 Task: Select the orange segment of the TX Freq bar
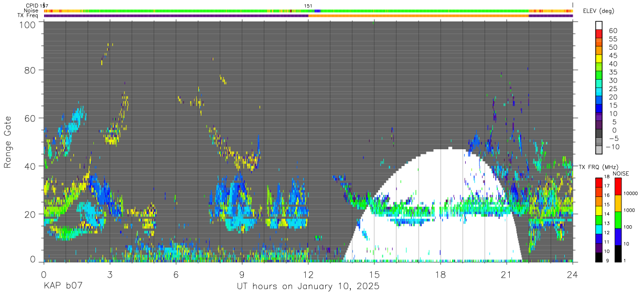point(418,16)
